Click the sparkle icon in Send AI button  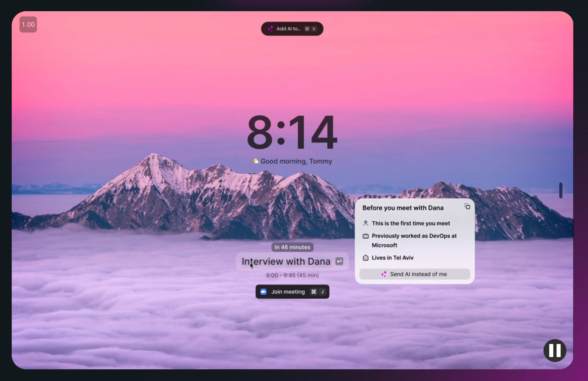(384, 274)
